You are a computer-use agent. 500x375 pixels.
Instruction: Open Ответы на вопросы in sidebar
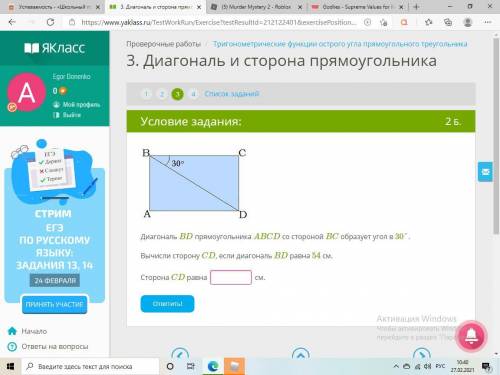tap(55, 347)
